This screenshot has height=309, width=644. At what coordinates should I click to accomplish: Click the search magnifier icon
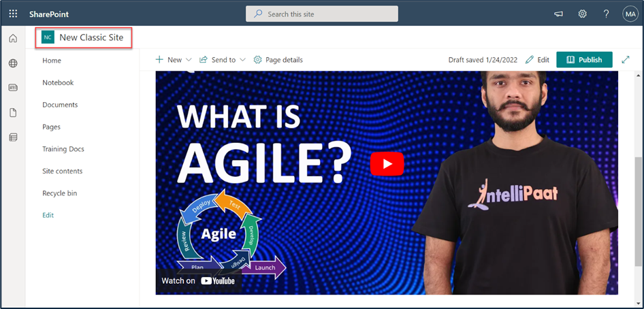click(x=258, y=14)
